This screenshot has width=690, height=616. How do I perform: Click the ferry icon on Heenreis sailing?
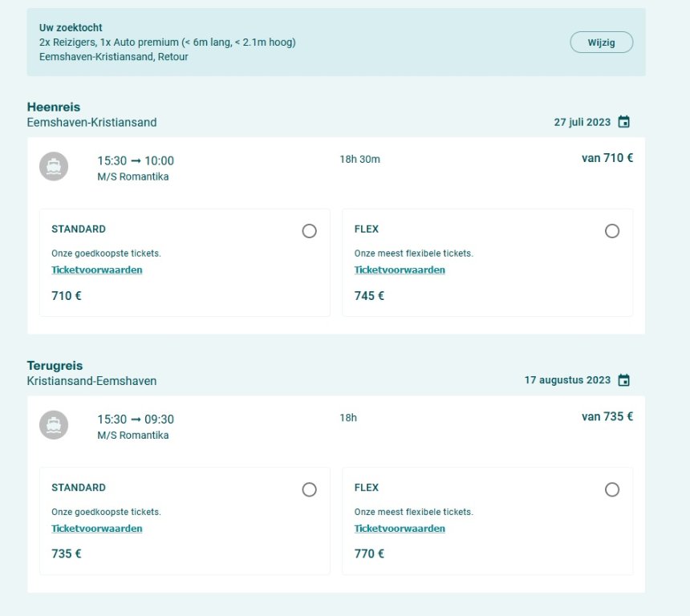[x=54, y=166]
